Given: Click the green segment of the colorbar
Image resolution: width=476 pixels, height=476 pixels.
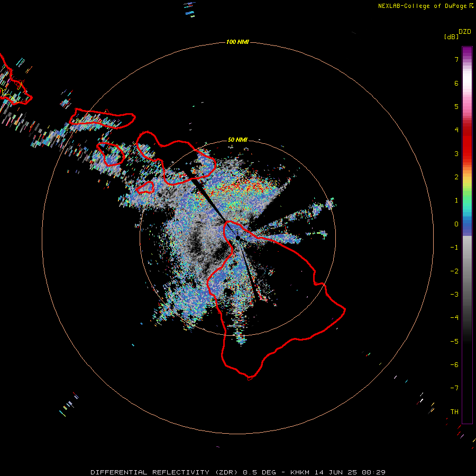Looking at the screenshot, I should coord(467,194).
